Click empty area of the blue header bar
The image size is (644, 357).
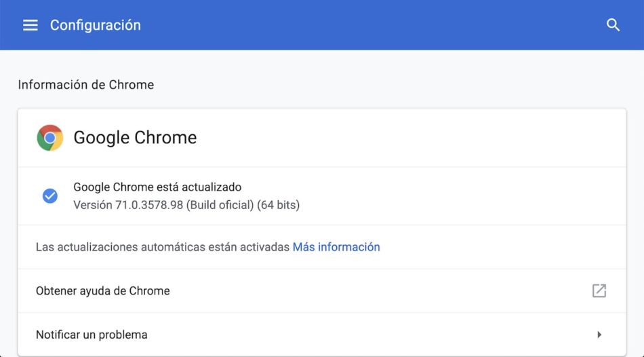(x=373, y=25)
